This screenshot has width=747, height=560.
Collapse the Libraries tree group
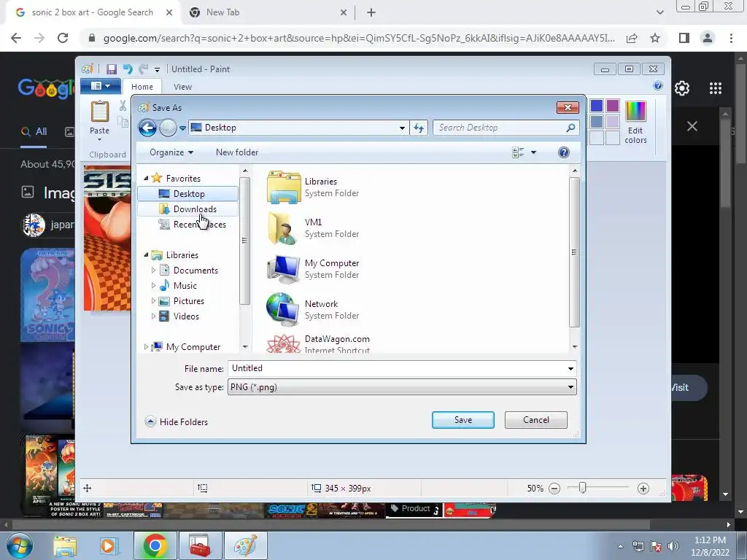[146, 254]
